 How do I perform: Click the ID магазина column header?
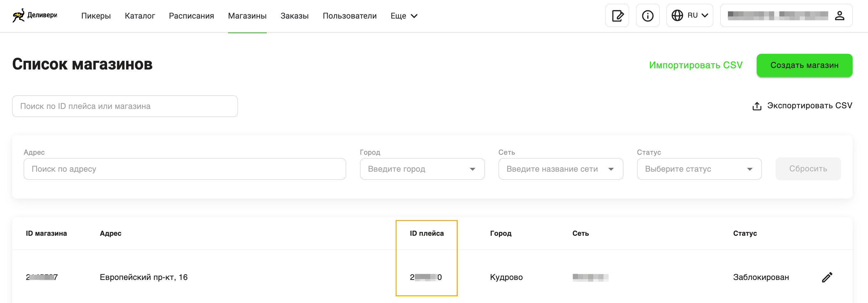pyautogui.click(x=46, y=233)
